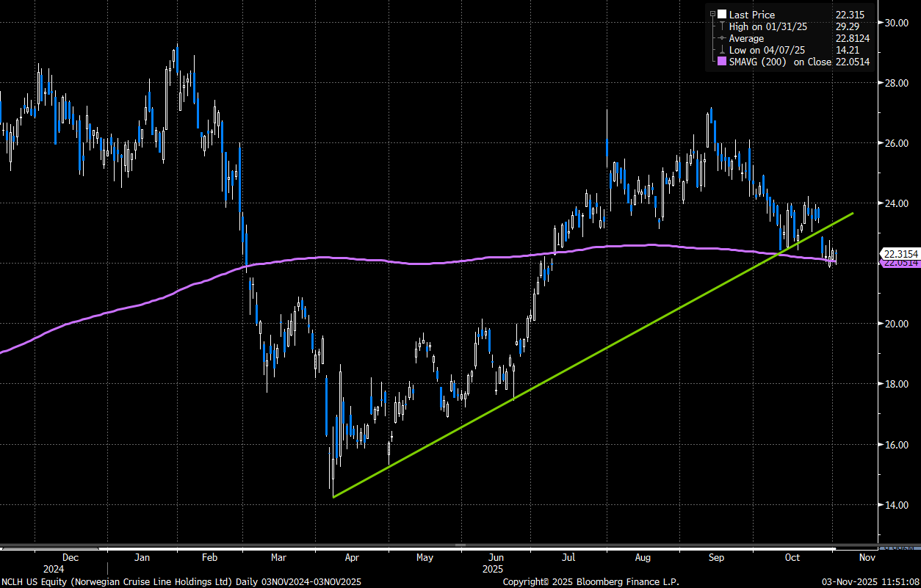Select the 'Last Price' legend label
The height and width of the screenshot is (588, 921).
click(751, 14)
